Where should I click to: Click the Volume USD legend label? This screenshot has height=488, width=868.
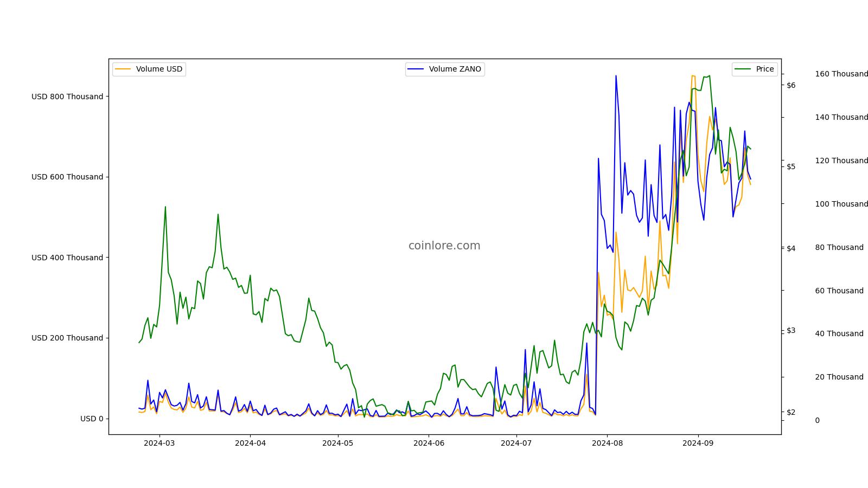point(159,69)
